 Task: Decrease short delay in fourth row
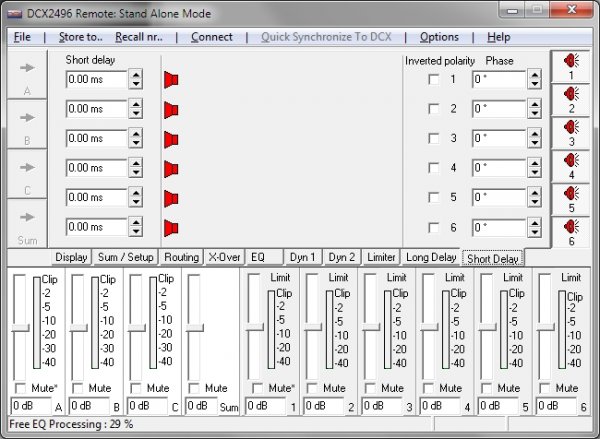[136, 173]
